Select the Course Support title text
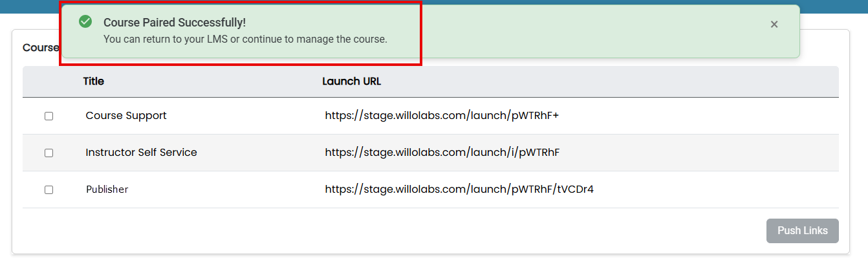The height and width of the screenshot is (271, 868). coord(126,116)
